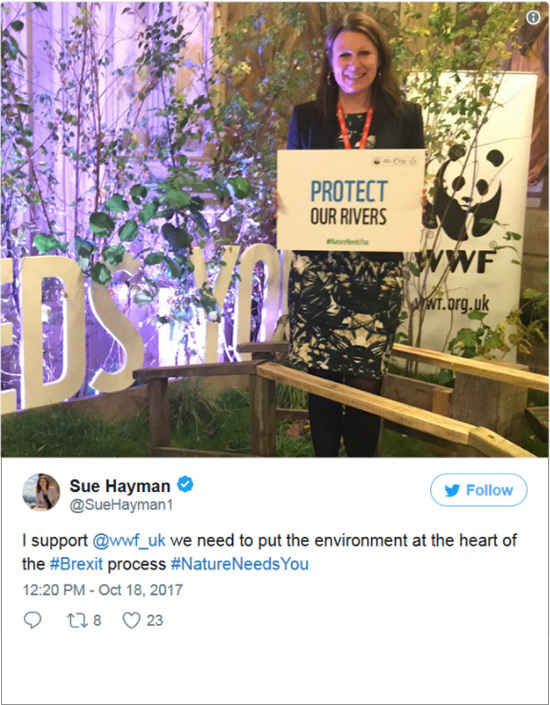Click the reply speech bubble icon
The height and width of the screenshot is (705, 550).
32,620
